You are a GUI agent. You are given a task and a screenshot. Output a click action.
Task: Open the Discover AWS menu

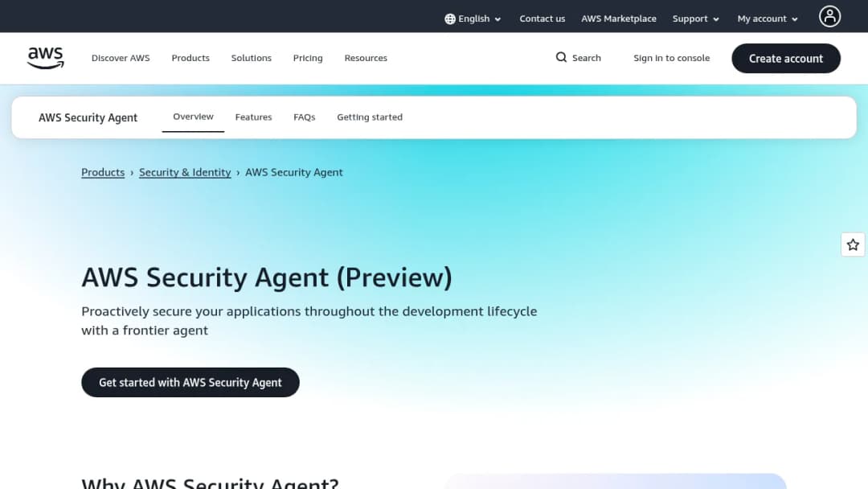point(121,58)
